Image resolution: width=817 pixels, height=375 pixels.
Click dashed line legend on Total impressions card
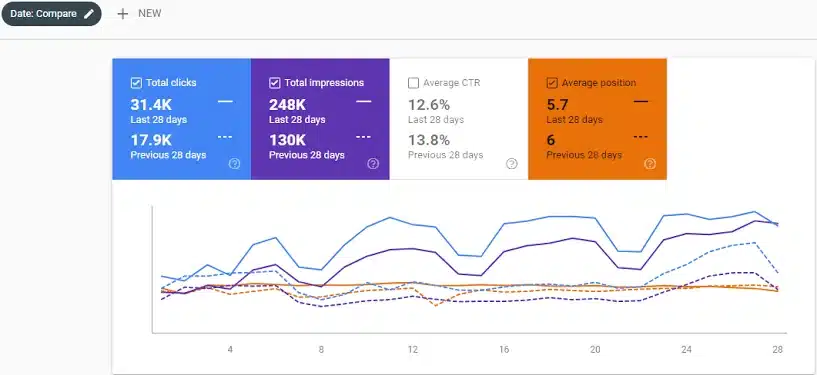tap(363, 136)
